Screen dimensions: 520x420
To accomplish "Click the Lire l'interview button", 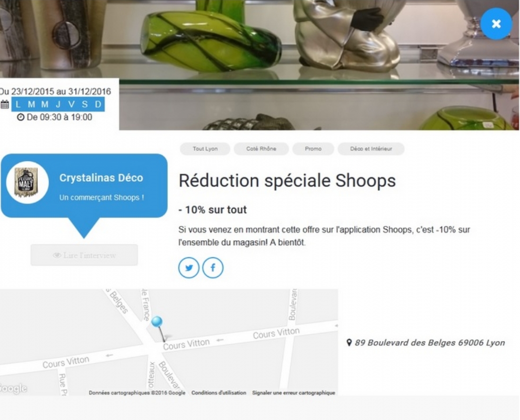I will (84, 255).
